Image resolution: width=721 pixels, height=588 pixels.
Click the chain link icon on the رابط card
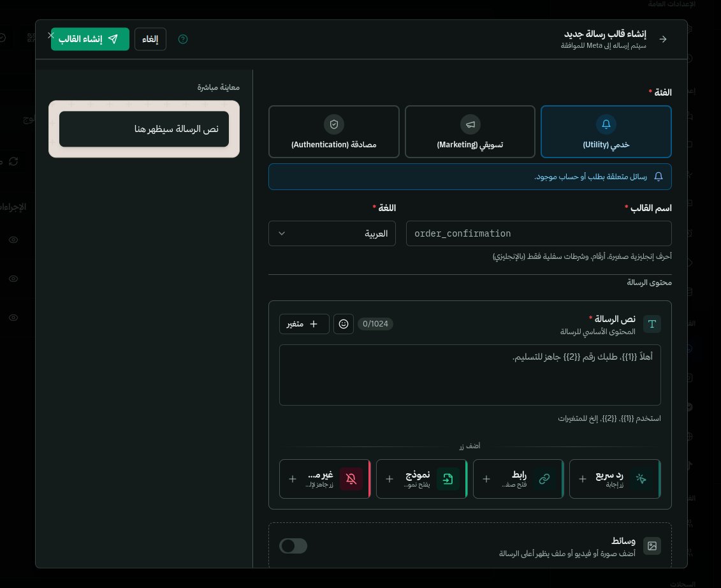(x=544, y=479)
